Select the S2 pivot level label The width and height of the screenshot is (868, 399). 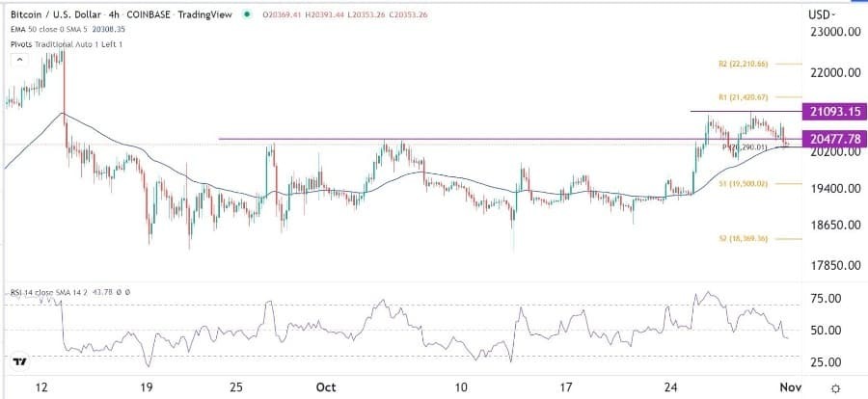(x=744, y=238)
